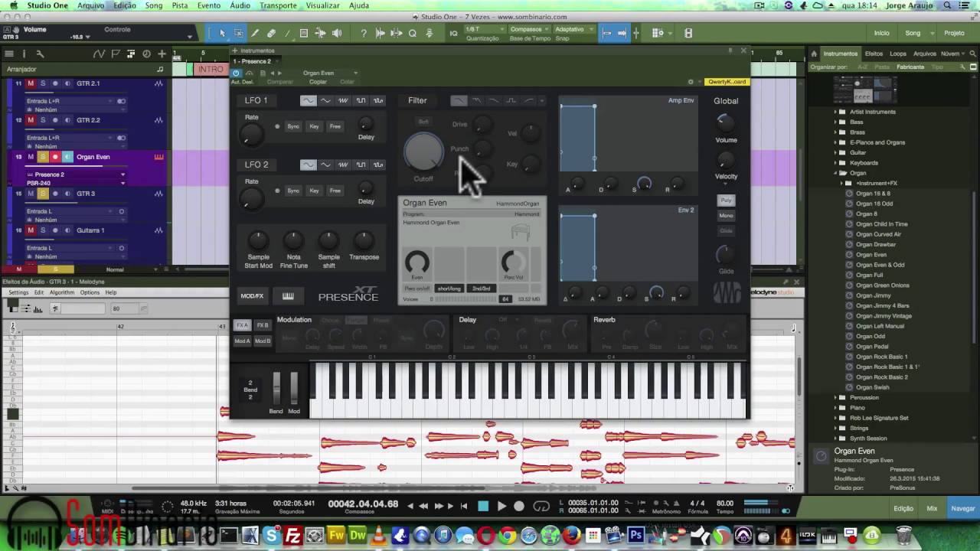
Task: Click the question mark help icon
Action: pyautogui.click(x=364, y=33)
